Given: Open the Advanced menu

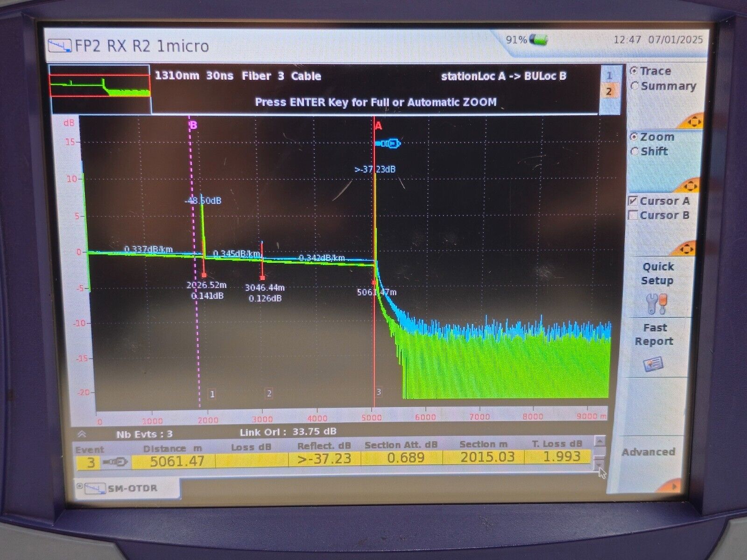Looking at the screenshot, I should 648,452.
